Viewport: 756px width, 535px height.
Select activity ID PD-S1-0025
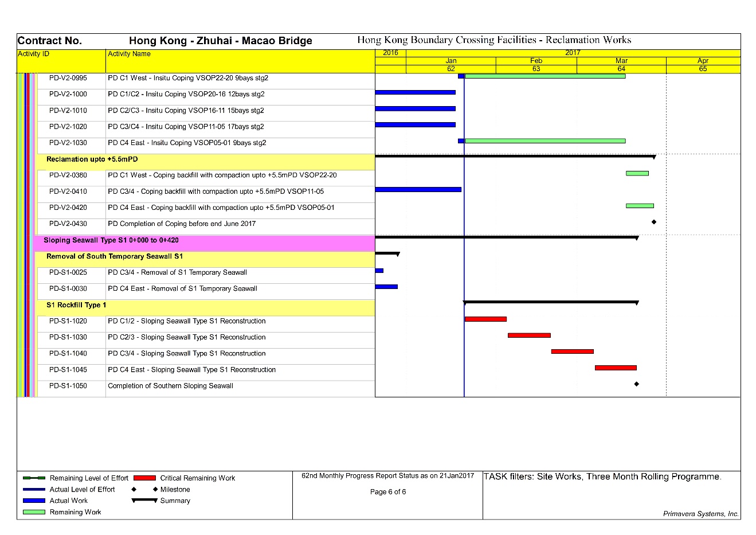click(68, 272)
